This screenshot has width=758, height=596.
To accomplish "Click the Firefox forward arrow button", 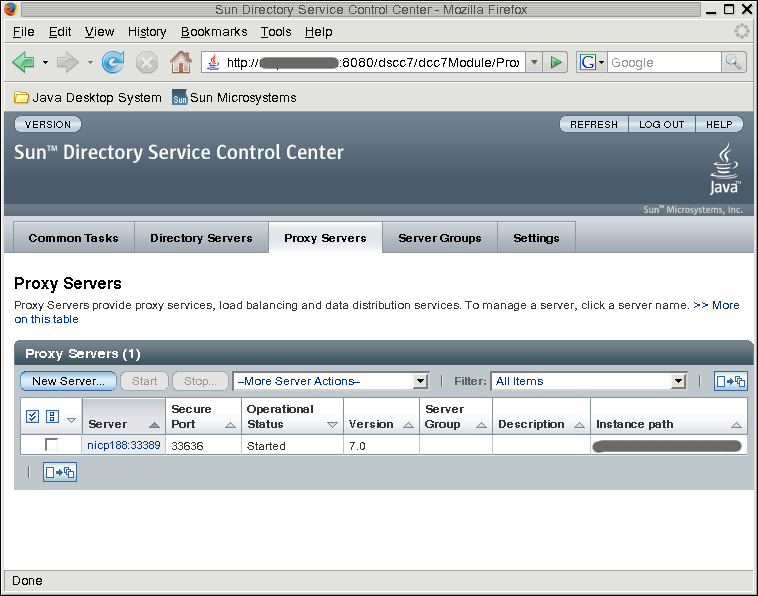I will (x=68, y=62).
